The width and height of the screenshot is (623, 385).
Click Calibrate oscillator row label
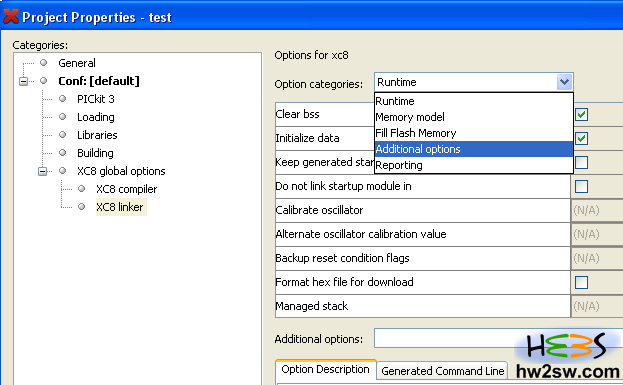pos(319,210)
